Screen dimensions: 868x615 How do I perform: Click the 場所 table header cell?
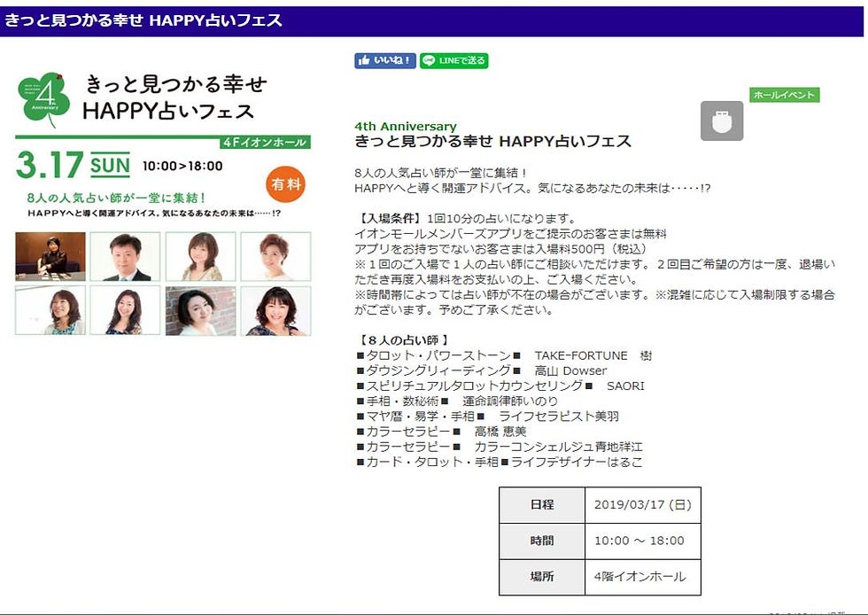542,577
